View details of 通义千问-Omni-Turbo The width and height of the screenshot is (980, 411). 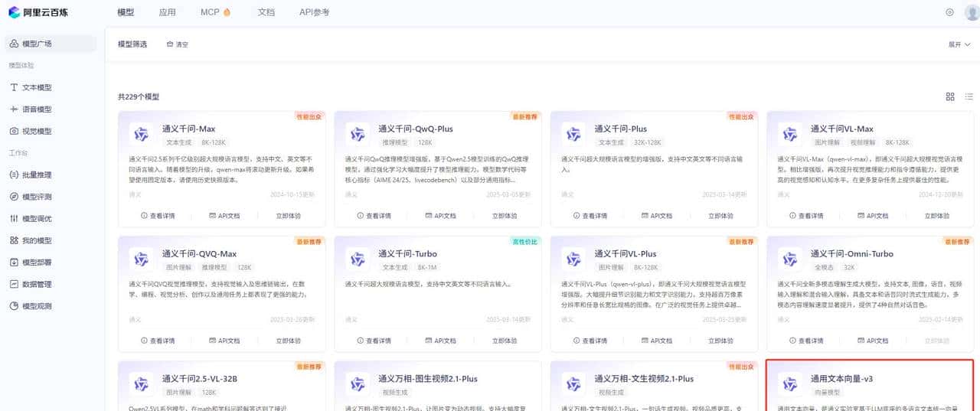(806, 341)
